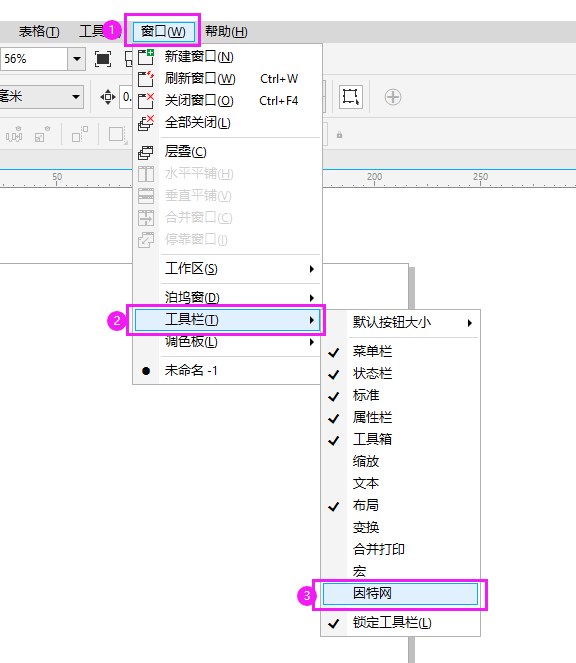This screenshot has width=576, height=663.
Task: Enable the 宏 toolbar
Action: pyautogui.click(x=400, y=571)
